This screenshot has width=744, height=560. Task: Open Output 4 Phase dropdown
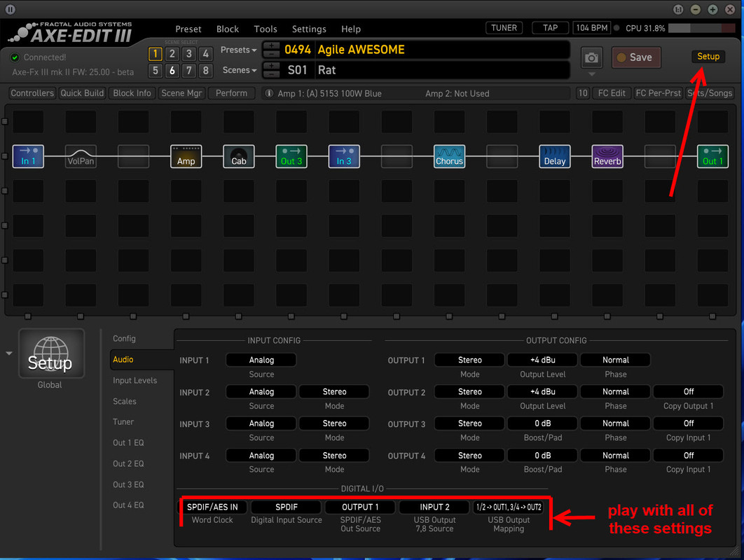[x=615, y=455]
